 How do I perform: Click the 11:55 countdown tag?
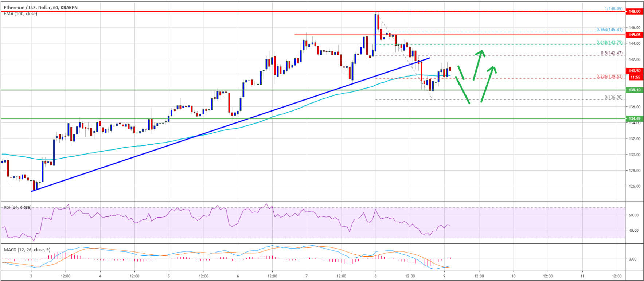point(635,77)
